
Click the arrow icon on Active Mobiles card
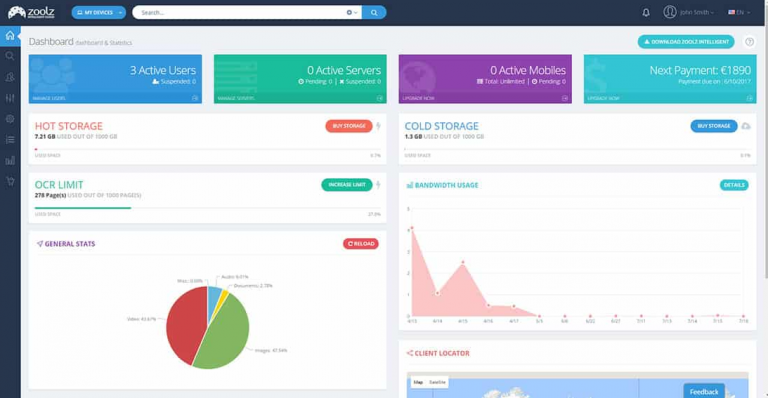[x=565, y=98]
